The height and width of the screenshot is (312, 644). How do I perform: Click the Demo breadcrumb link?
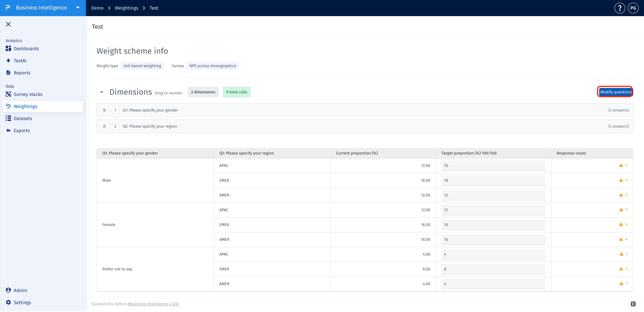point(97,8)
